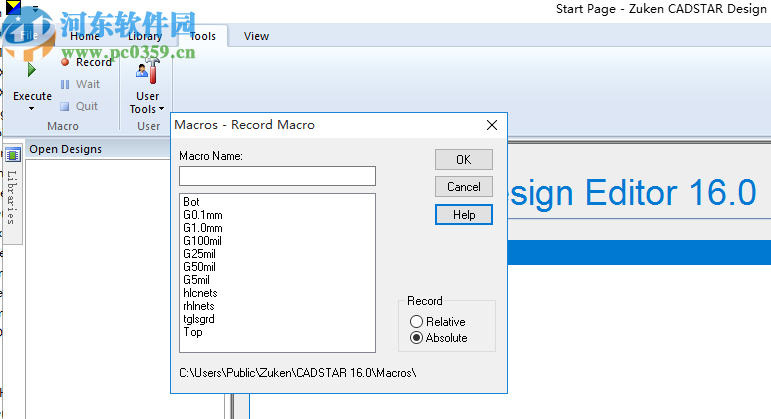Click the Execute macro play icon
The width and height of the screenshot is (771, 419).
(32, 70)
